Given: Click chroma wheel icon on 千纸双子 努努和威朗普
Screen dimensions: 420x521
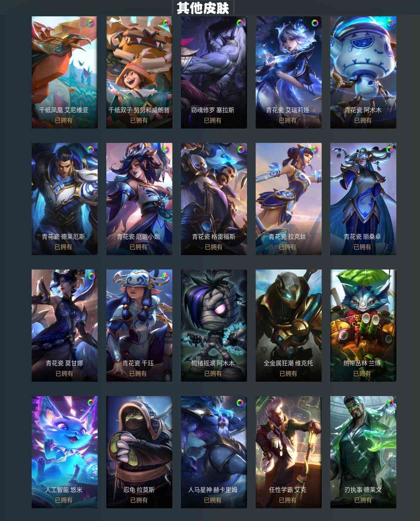Looking at the screenshot, I should [x=166, y=23].
